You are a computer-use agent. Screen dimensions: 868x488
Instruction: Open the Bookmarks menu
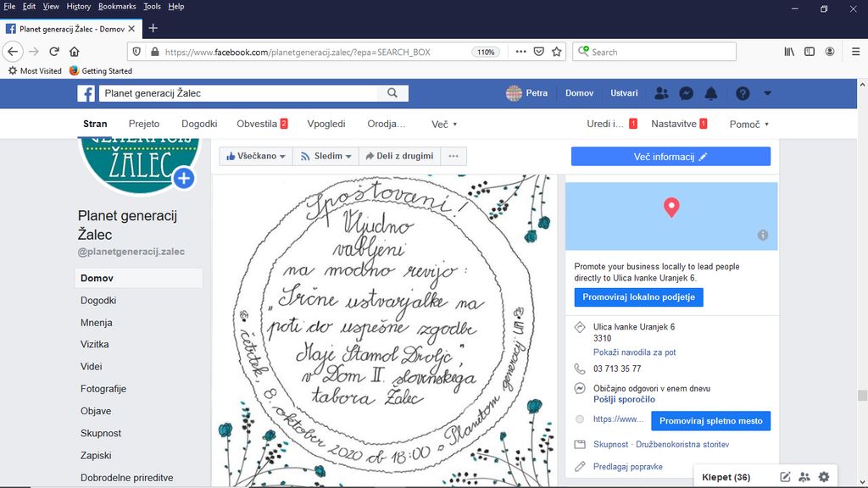click(116, 6)
